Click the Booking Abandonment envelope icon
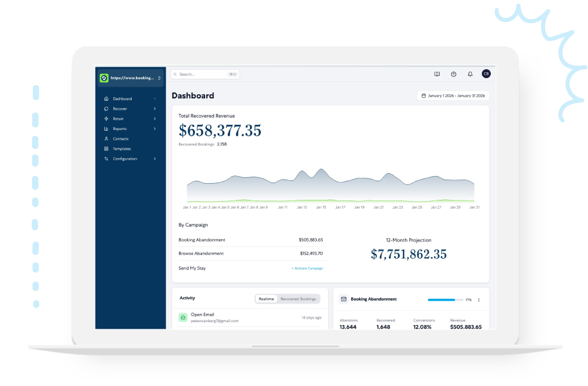This screenshot has width=588, height=386. pos(343,299)
